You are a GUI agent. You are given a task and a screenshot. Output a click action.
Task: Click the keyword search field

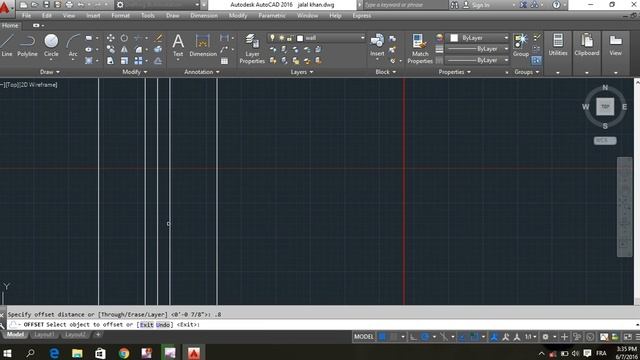[405, 5]
